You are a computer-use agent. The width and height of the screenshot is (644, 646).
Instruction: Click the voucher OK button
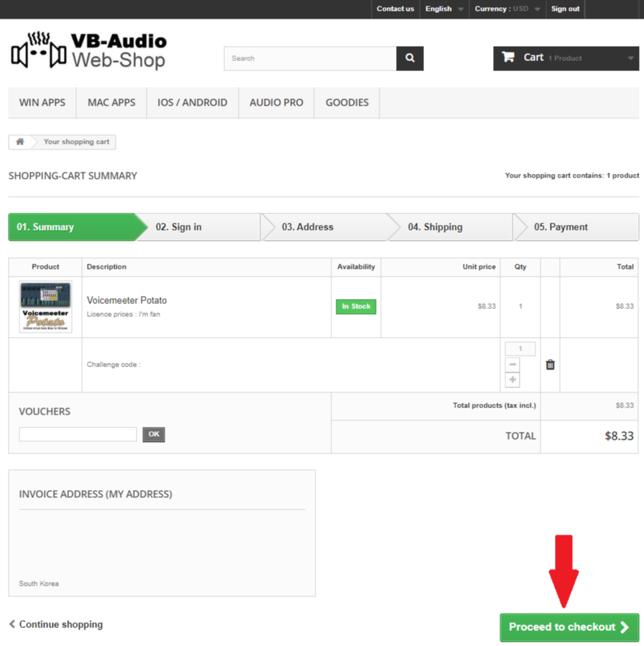pyautogui.click(x=154, y=434)
